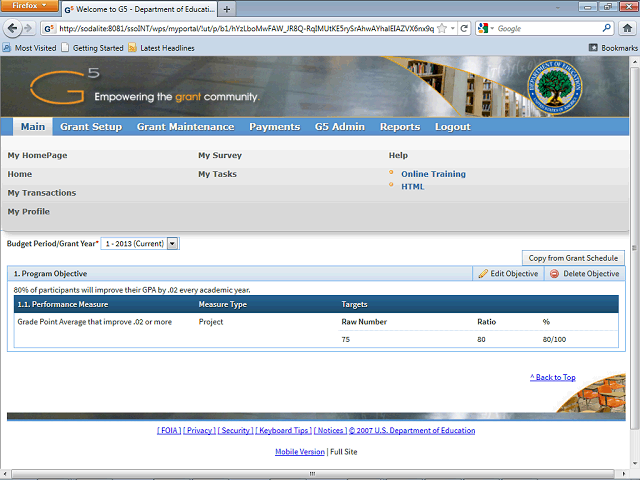Viewport: 640px width, 480px height.
Task: Click the Project measure type cell
Action: point(211,322)
